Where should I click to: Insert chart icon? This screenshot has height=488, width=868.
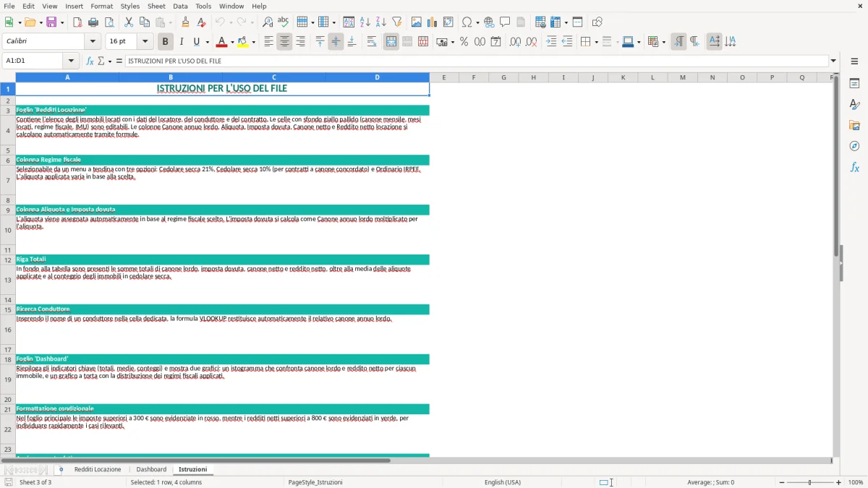(433, 22)
